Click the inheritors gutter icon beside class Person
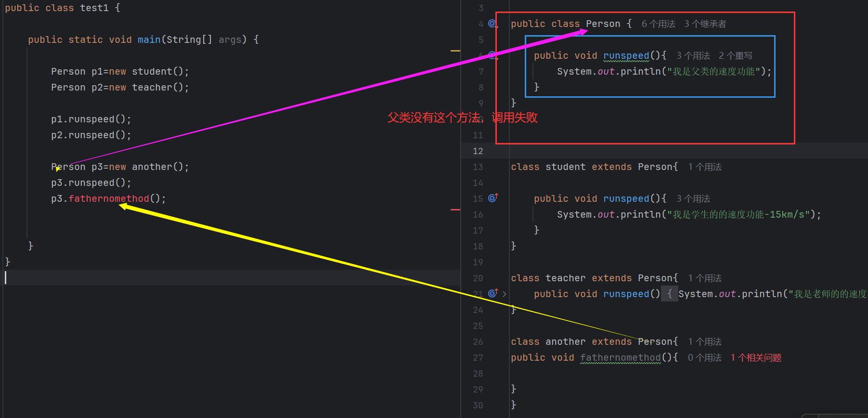 coord(492,24)
